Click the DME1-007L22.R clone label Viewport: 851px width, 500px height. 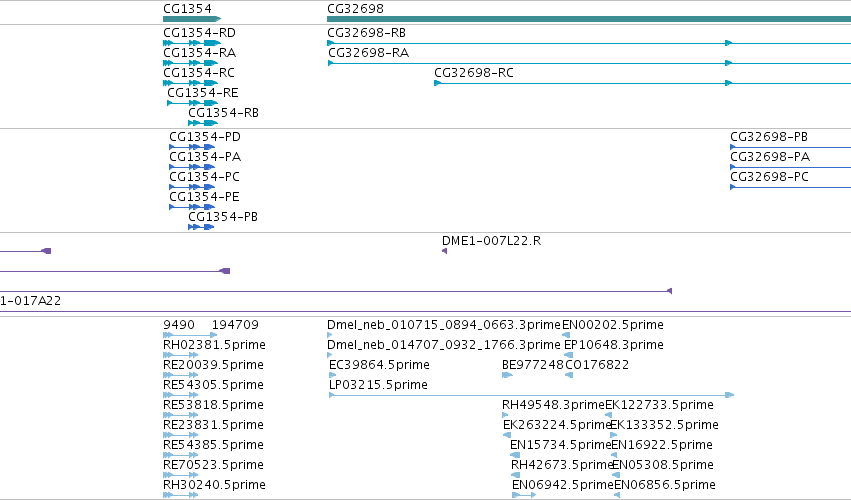491,241
